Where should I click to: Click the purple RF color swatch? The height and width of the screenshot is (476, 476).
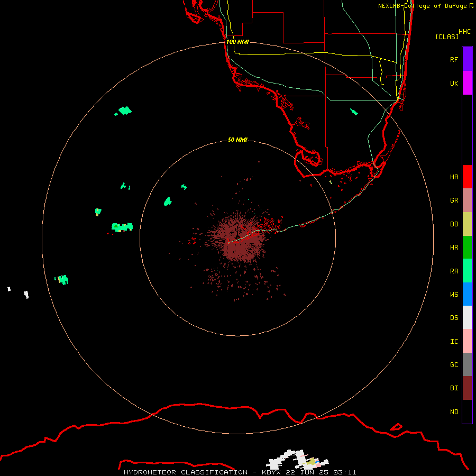(467, 59)
